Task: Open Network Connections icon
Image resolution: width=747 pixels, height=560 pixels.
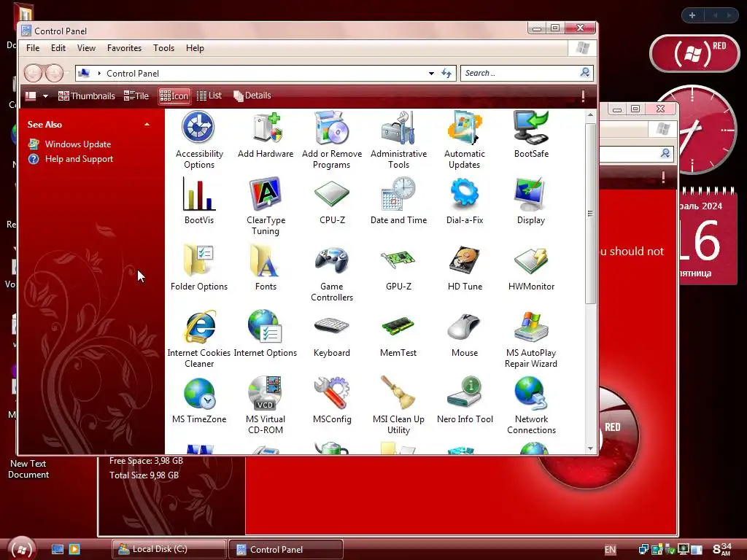Action: click(x=531, y=393)
